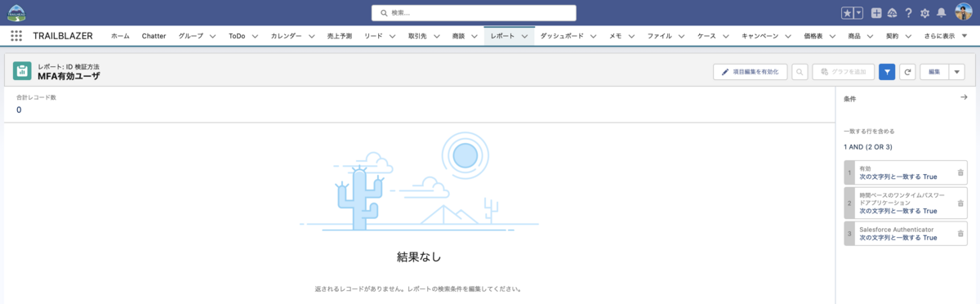980x304 pixels.
Task: Open the 売上予測 tab
Action: coord(339,36)
